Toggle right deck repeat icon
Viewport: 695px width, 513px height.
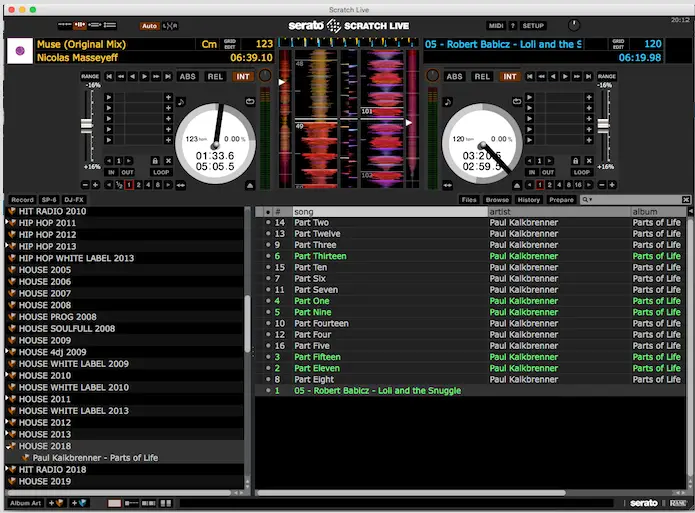[517, 102]
